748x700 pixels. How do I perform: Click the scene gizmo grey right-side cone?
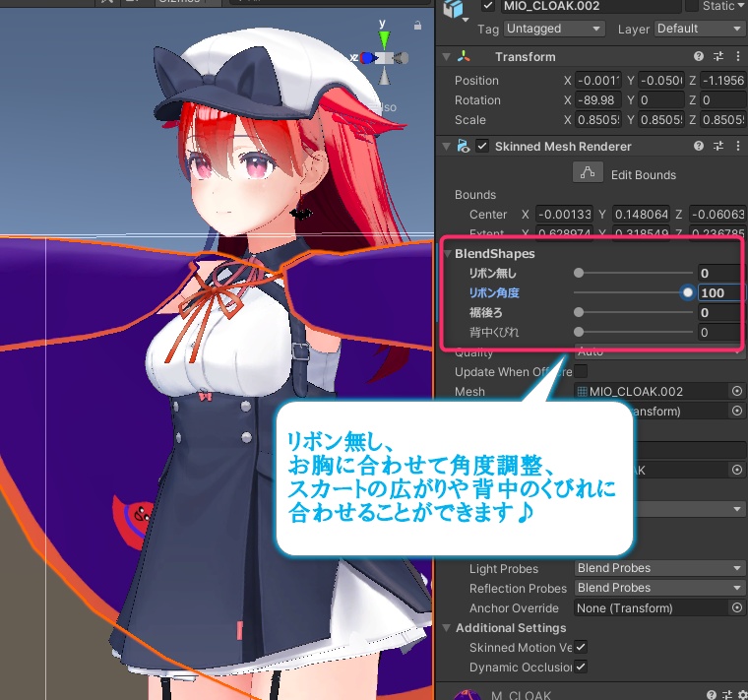point(402,58)
